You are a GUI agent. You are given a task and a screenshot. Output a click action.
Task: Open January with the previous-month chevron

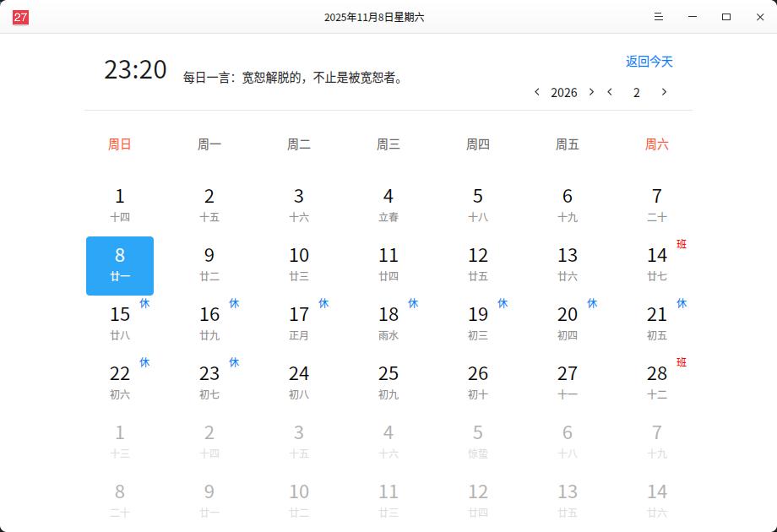click(x=610, y=93)
